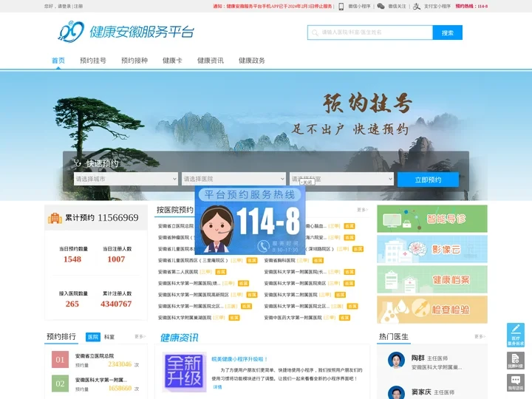
Task: Click the 全新升级 news thumbnail
Action: pos(184,372)
